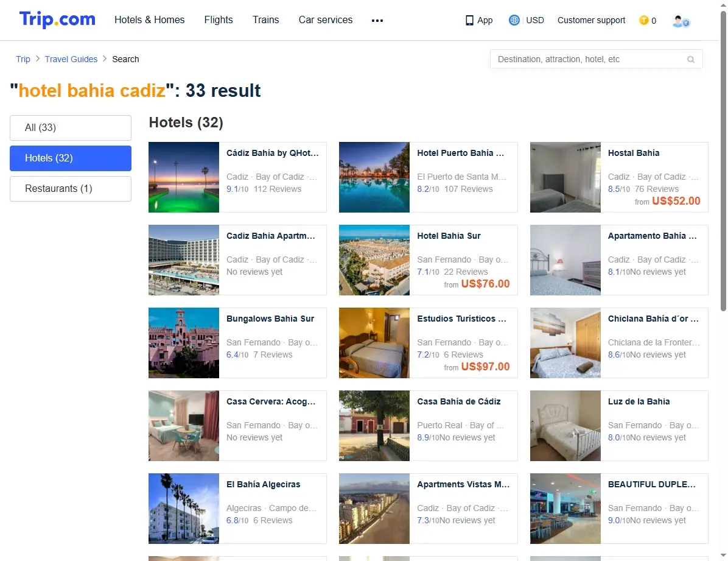Image resolution: width=728 pixels, height=561 pixels.
Task: Click the scrollbar down arrow
Action: pos(723,556)
